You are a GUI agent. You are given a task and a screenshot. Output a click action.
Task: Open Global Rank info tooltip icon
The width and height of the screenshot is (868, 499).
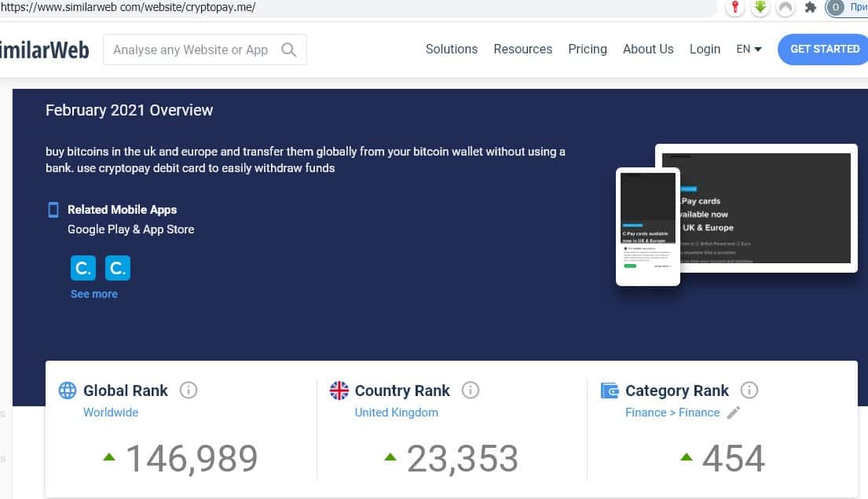(188, 390)
